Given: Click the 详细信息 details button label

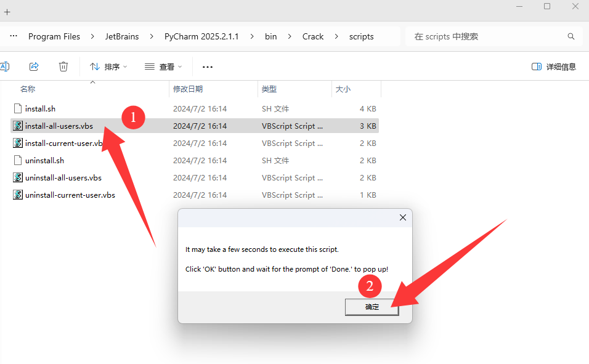Looking at the screenshot, I should 561,67.
